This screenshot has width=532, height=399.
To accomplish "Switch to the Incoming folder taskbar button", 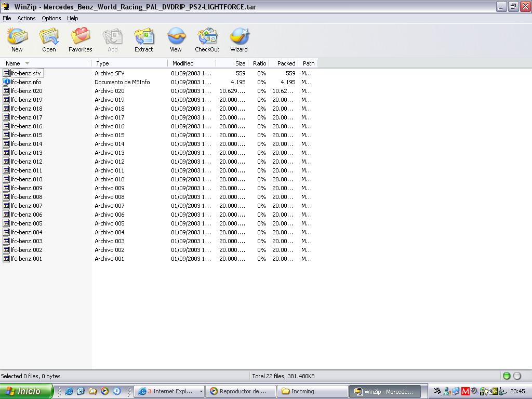I will [312, 391].
